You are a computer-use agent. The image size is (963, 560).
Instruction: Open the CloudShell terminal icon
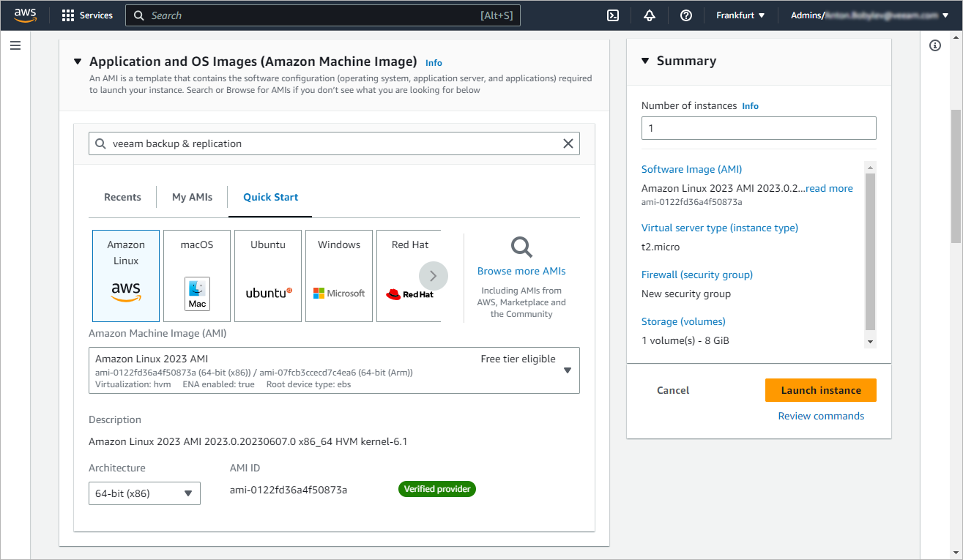[x=613, y=15]
